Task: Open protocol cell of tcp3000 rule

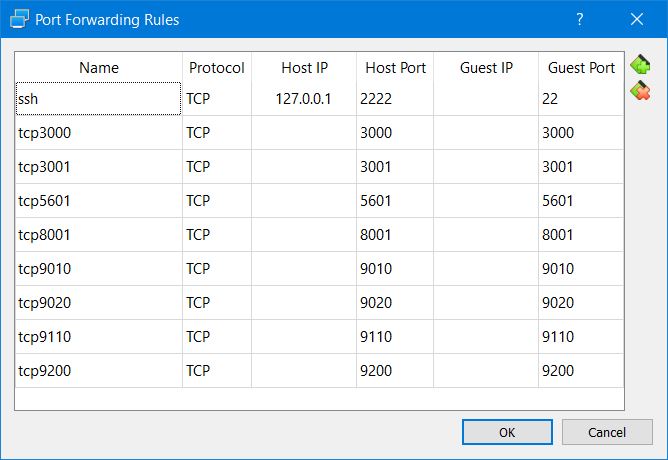Action: [216, 133]
